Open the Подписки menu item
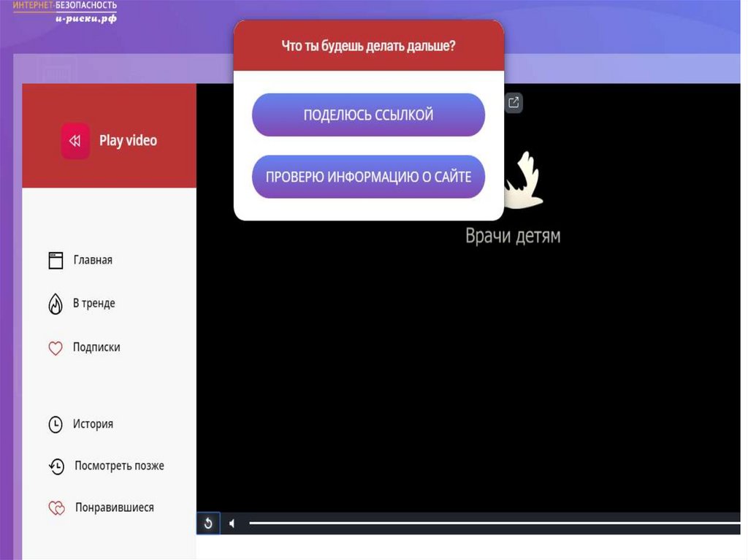 coord(96,348)
